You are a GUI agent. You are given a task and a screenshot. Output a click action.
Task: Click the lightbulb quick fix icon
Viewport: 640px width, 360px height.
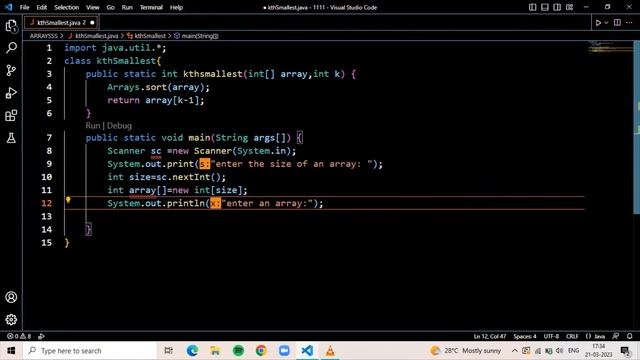(x=68, y=200)
